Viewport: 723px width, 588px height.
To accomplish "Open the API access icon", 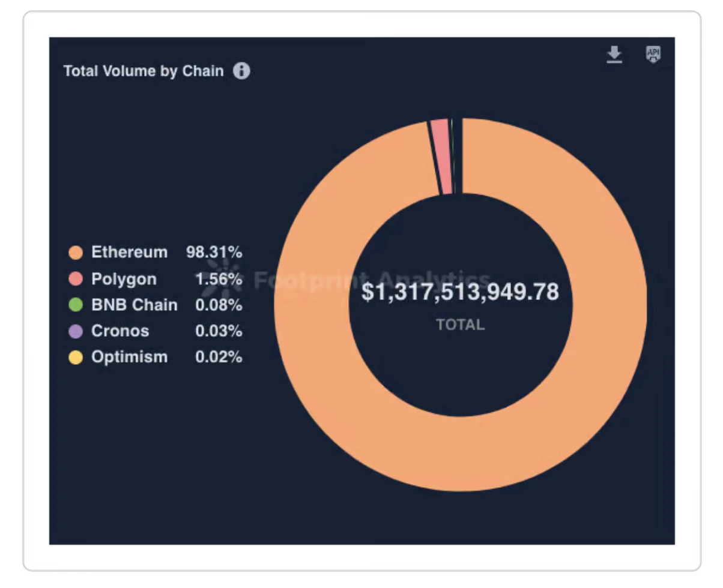I will click(x=653, y=55).
